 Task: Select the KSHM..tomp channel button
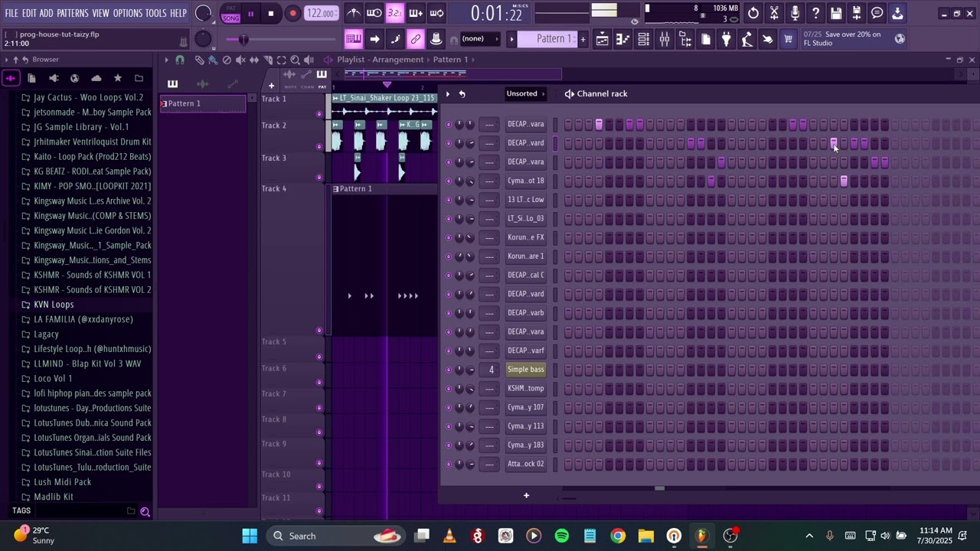pos(526,388)
